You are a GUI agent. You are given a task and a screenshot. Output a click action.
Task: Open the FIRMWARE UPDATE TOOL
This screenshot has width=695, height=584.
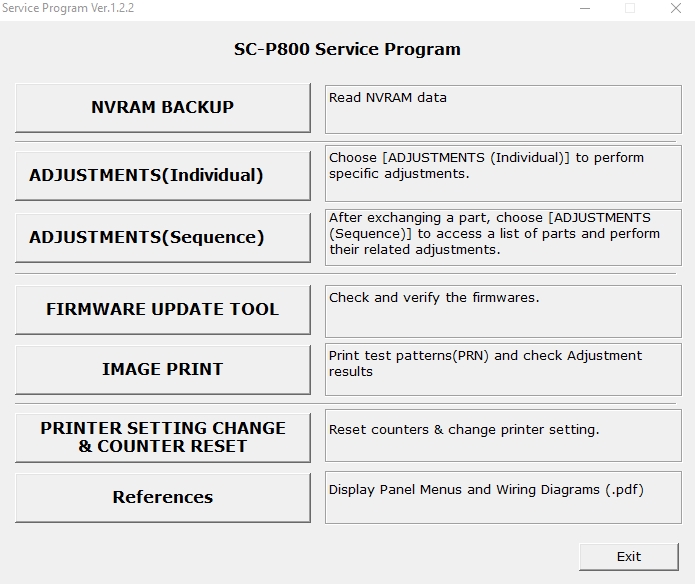pyautogui.click(x=163, y=309)
